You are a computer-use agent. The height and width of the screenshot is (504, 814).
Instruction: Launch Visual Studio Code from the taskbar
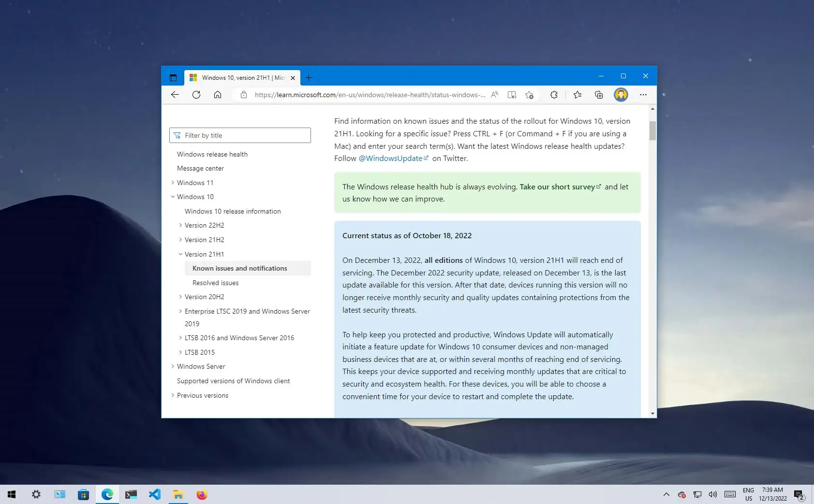tap(154, 494)
